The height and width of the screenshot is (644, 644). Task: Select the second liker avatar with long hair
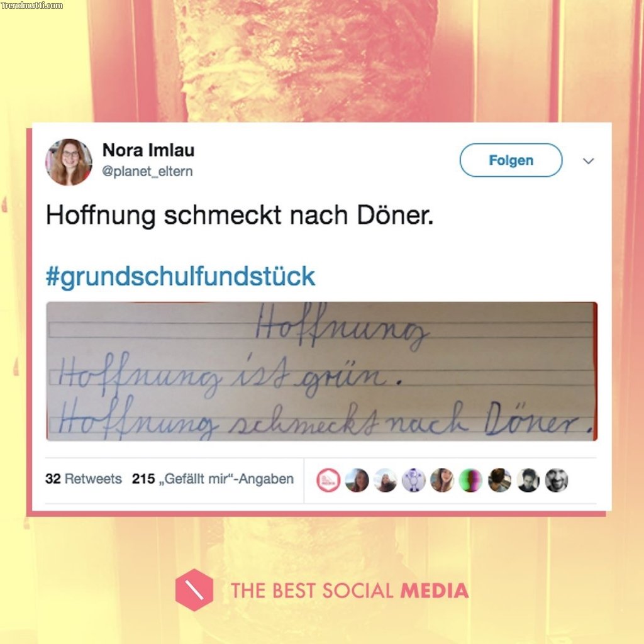pos(357,480)
